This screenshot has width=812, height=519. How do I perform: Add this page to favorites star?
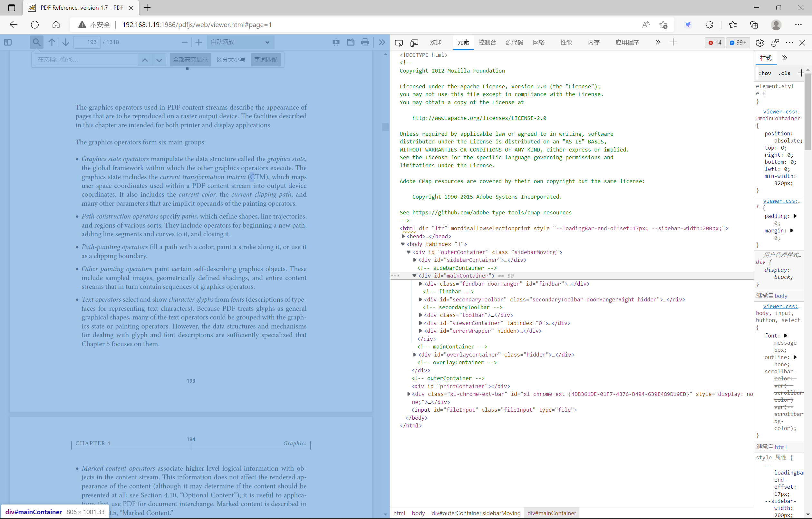coord(663,24)
